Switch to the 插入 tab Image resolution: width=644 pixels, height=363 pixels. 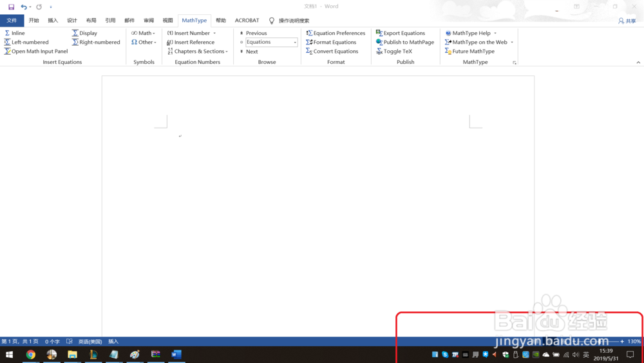[x=53, y=20]
